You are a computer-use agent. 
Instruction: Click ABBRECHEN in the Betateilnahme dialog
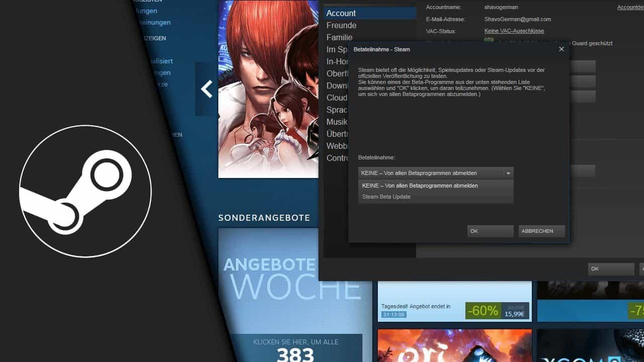(542, 231)
